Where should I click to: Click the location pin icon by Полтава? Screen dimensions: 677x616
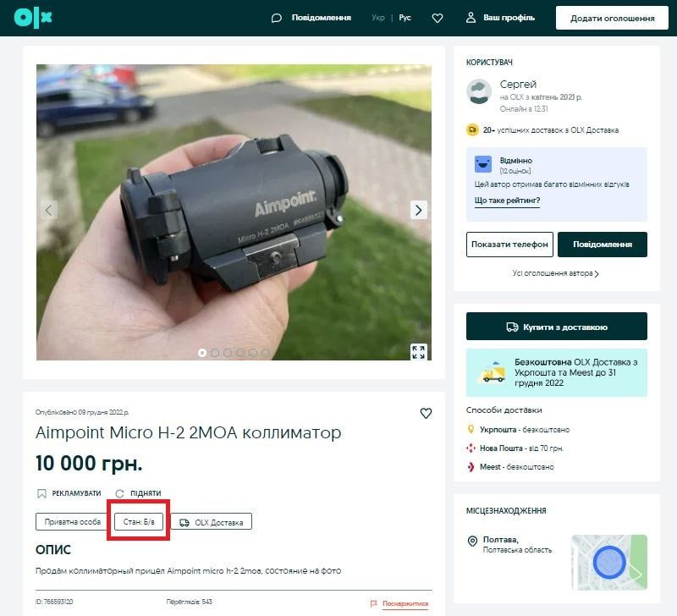pos(472,541)
